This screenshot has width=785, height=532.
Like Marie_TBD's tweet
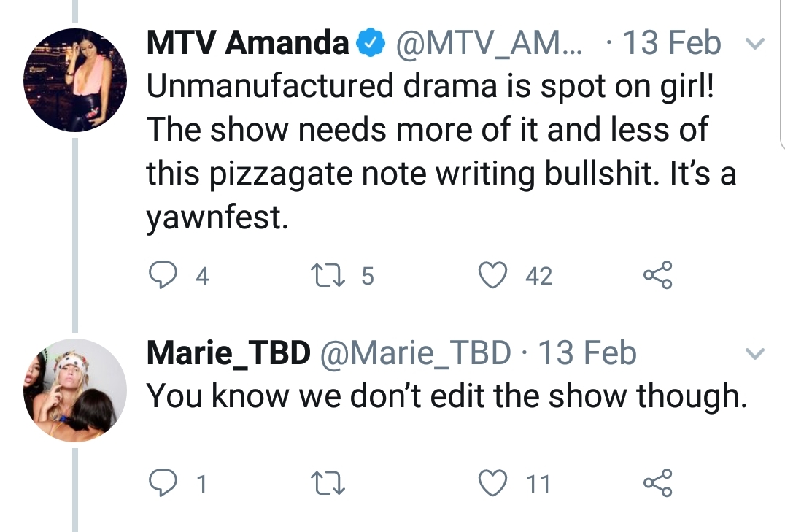(x=492, y=483)
